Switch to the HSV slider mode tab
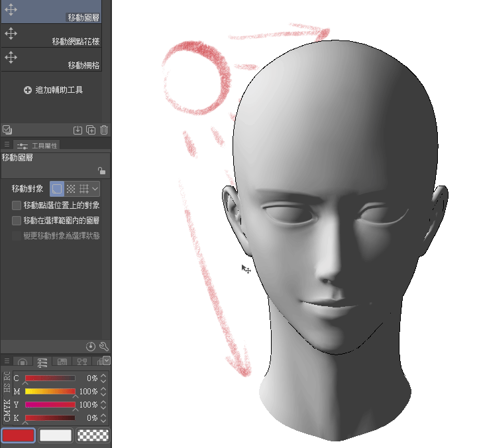The height and width of the screenshot is (448, 477). 7,388
